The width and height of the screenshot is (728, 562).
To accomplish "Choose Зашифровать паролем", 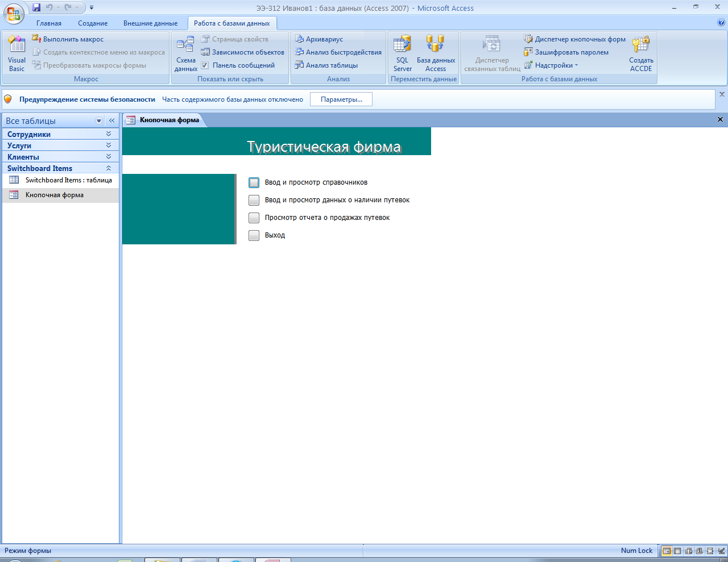I will click(x=566, y=52).
